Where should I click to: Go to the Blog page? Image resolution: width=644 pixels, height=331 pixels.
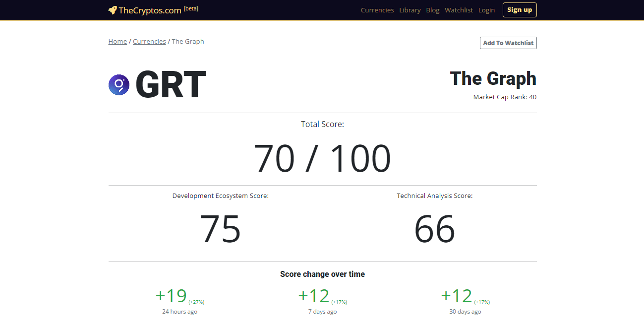tap(433, 10)
